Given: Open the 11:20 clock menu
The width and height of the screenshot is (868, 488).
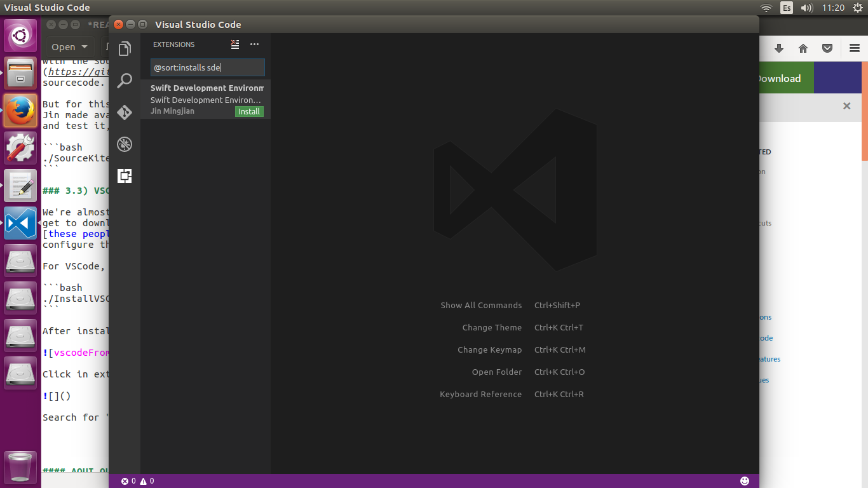Looking at the screenshot, I should click(x=833, y=8).
